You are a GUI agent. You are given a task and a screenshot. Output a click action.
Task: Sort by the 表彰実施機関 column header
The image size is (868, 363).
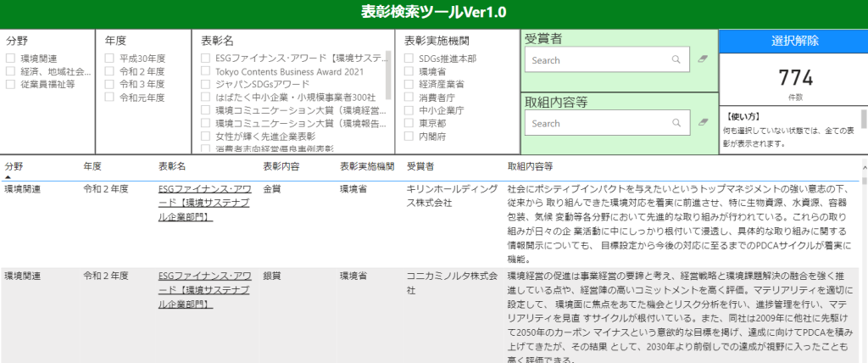366,166
